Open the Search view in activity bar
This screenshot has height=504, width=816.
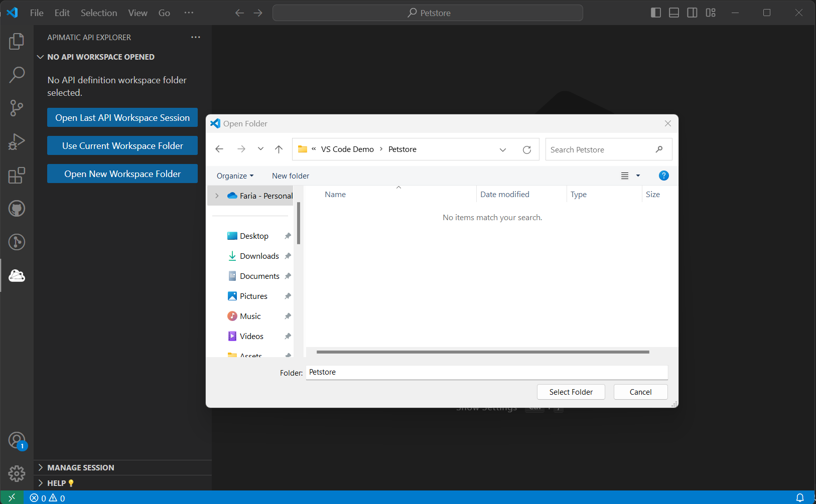click(x=17, y=75)
